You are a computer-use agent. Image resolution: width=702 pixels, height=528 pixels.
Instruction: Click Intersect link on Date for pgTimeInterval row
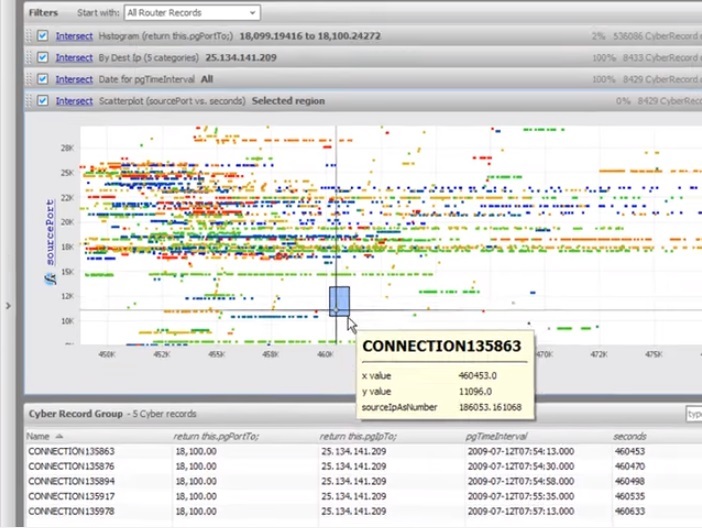point(74,79)
